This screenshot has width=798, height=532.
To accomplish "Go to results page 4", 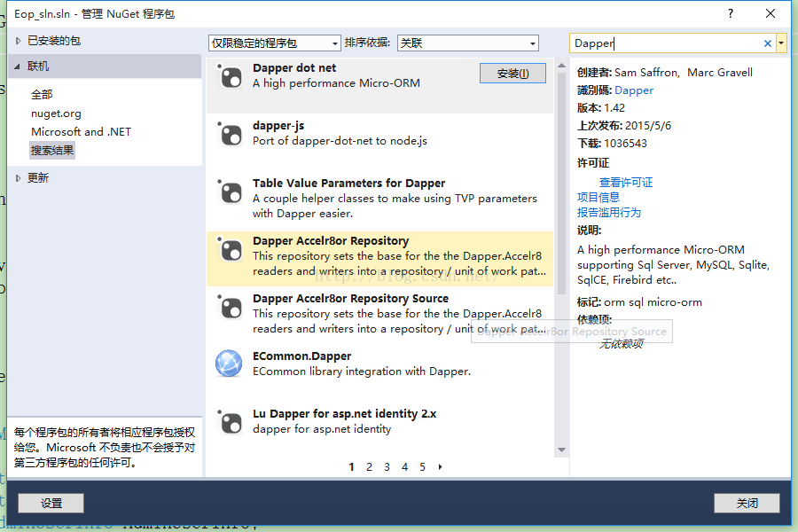I will click(x=404, y=467).
